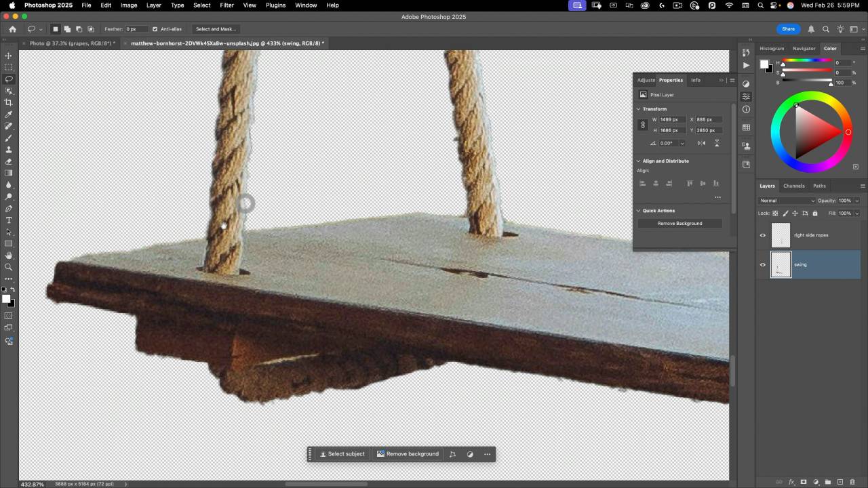Activate the Eraser tool
868x488 pixels.
[9, 161]
